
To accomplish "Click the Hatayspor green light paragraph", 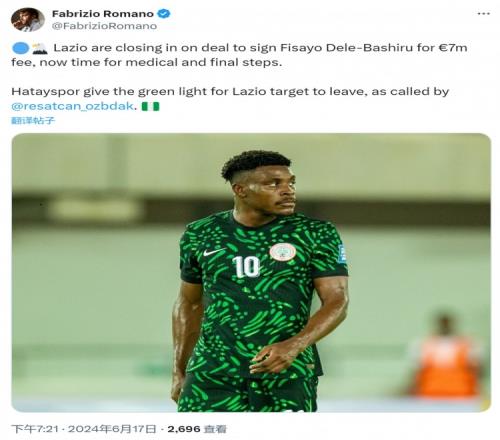I will tap(230, 99).
